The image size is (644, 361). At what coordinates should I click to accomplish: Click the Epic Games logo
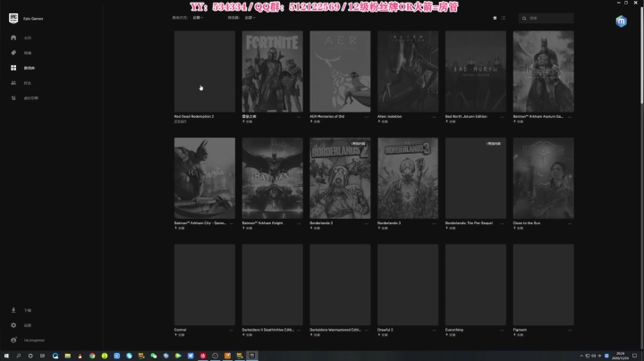[x=13, y=18]
